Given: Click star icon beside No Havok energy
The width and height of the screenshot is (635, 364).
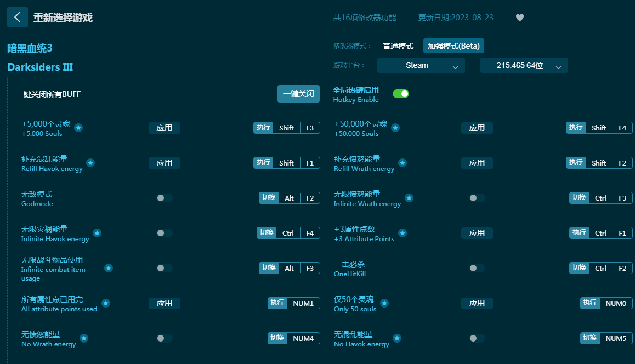Looking at the screenshot, I should (x=397, y=338).
